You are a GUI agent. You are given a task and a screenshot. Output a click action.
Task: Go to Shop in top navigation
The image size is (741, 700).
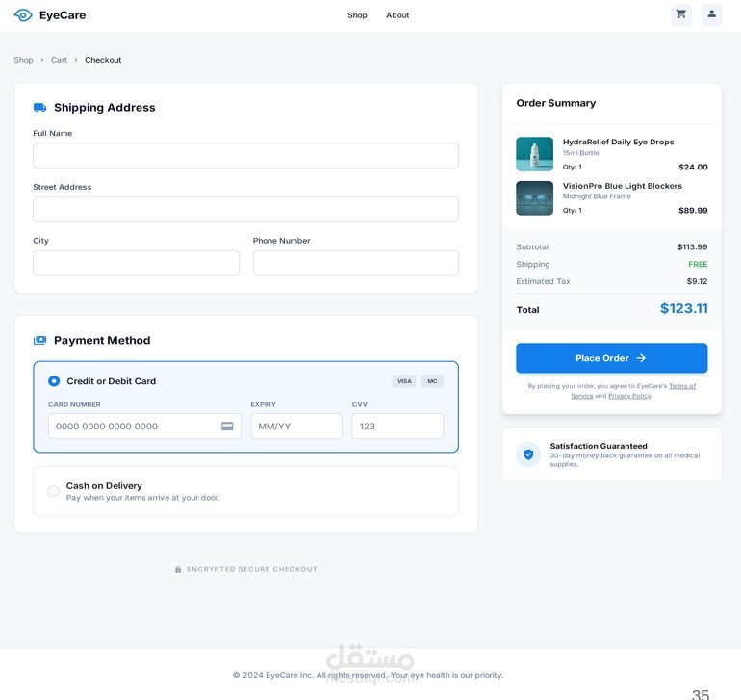pos(357,15)
